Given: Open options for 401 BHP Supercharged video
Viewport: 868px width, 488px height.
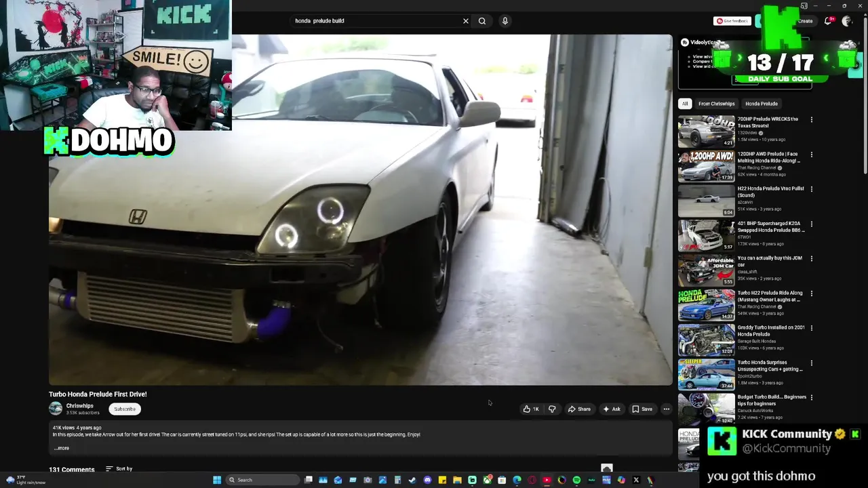Looking at the screenshot, I should 811,224.
